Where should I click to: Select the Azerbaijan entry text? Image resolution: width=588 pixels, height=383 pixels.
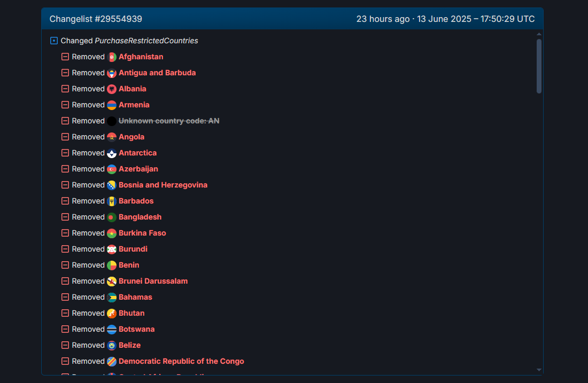coord(138,169)
